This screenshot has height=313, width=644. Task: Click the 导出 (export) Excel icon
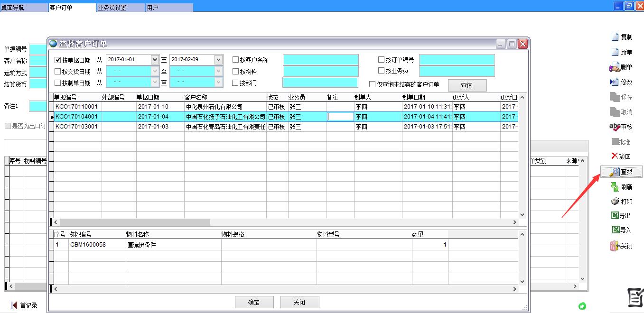pos(615,216)
